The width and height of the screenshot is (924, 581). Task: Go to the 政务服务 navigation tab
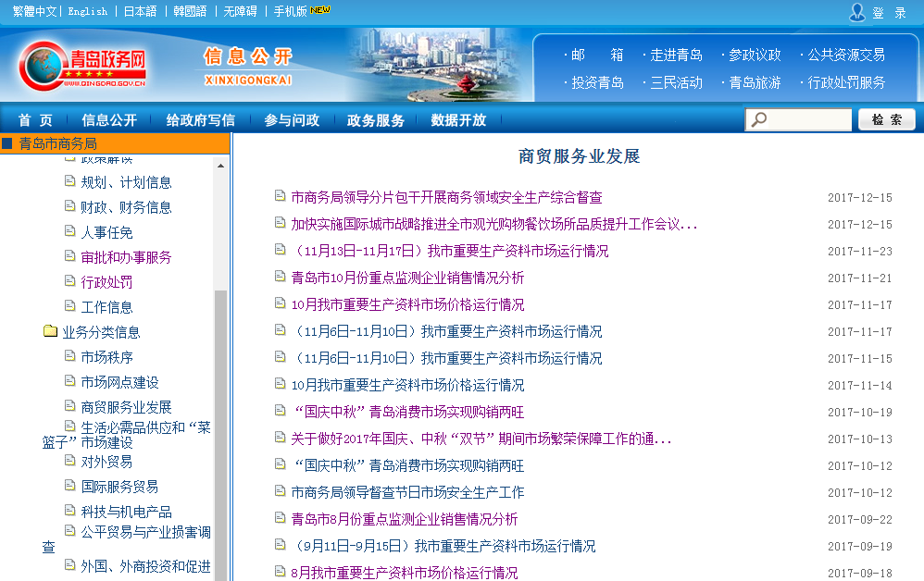[376, 120]
